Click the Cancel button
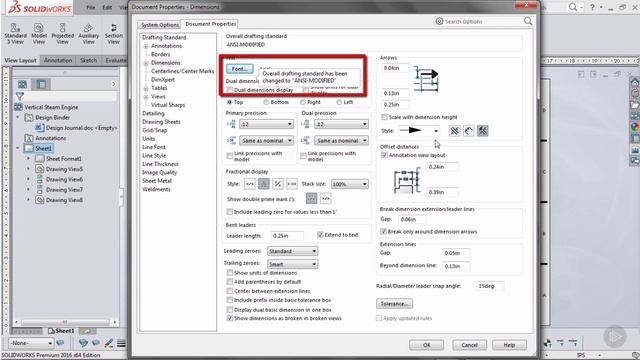The image size is (640, 360). pos(469,345)
